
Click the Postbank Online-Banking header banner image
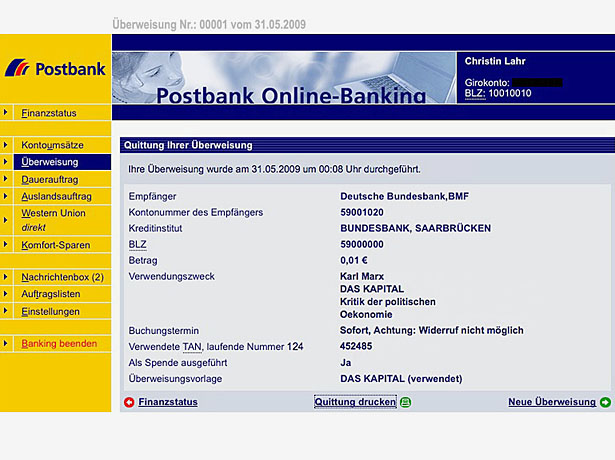pyautogui.click(x=285, y=78)
